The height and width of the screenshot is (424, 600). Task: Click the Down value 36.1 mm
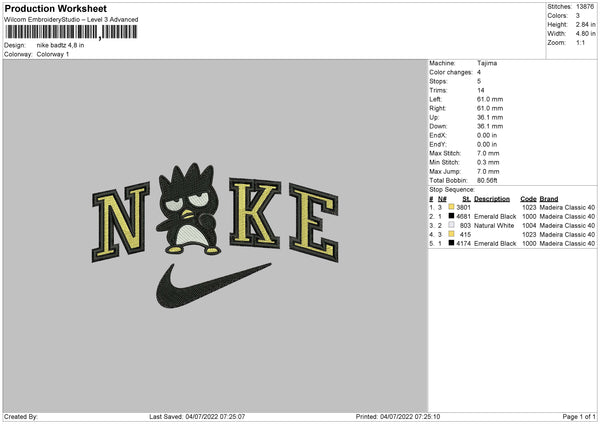490,126
